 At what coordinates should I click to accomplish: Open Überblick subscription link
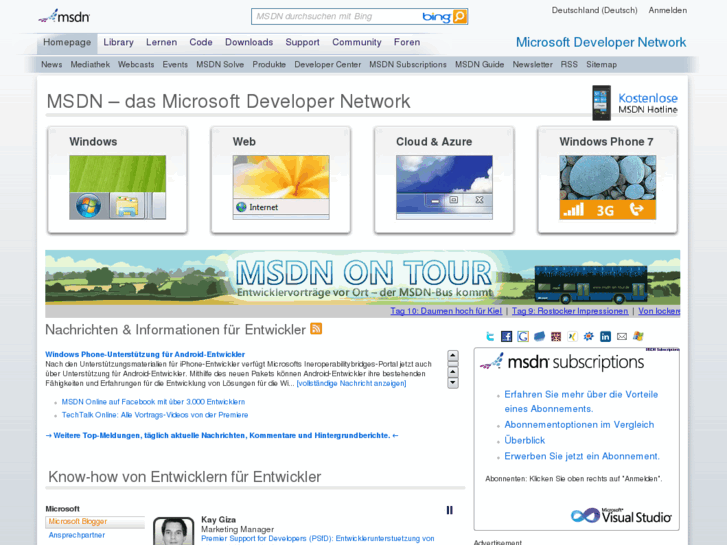pyautogui.click(x=524, y=440)
